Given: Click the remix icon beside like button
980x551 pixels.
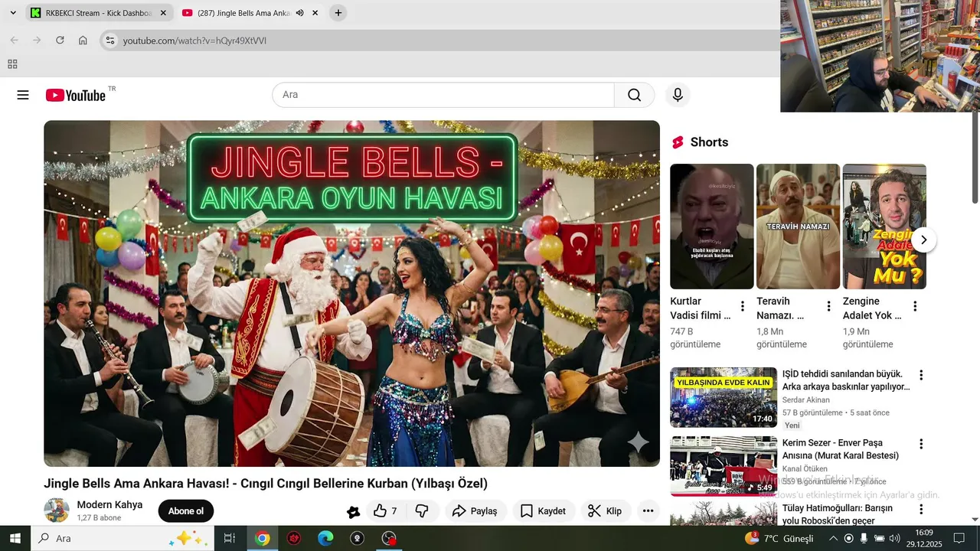Looking at the screenshot, I should click(354, 512).
